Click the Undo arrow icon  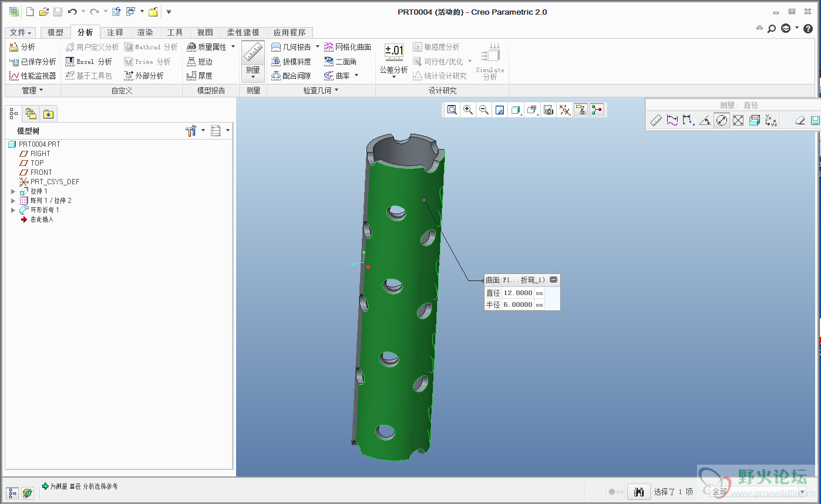[72, 12]
